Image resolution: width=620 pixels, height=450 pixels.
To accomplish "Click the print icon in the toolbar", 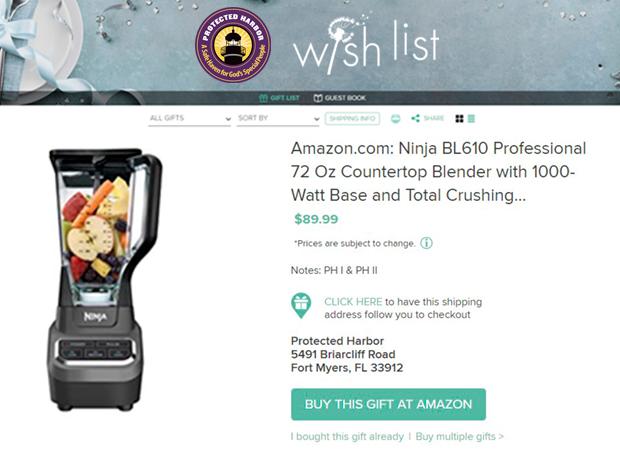I will [395, 118].
